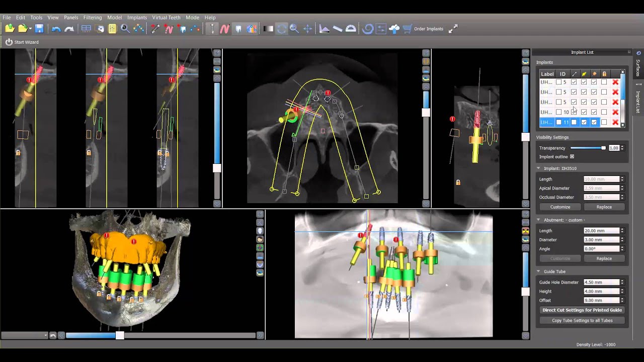This screenshot has height=362, width=644.
Task: Click Direct Cut Settings for Printed Guide
Action: (x=582, y=310)
